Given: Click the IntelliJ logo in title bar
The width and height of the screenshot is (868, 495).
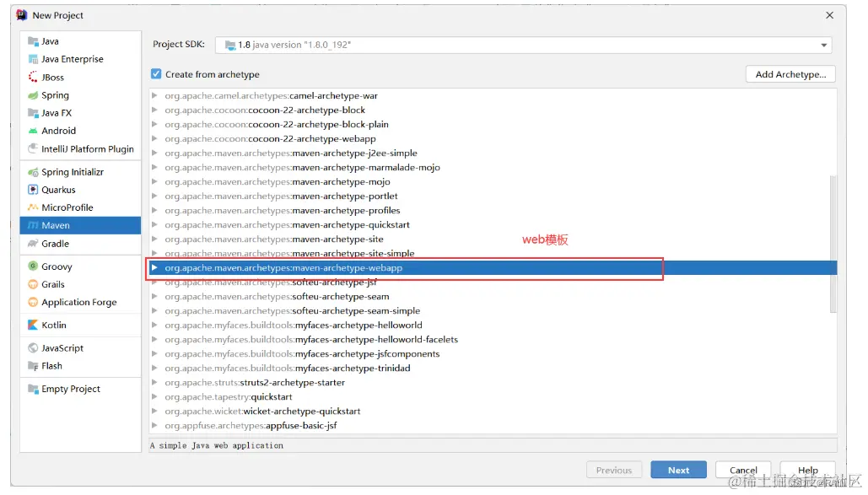Looking at the screenshot, I should pyautogui.click(x=22, y=15).
